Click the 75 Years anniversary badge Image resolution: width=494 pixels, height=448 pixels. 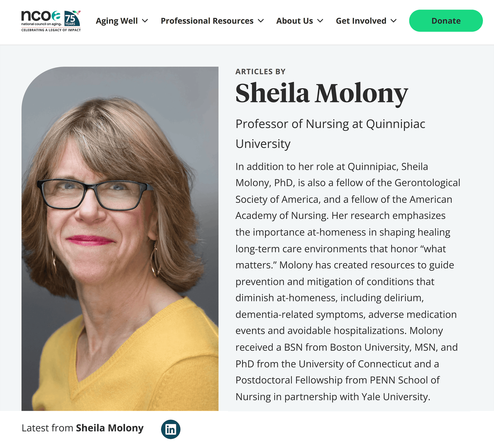[x=72, y=19]
